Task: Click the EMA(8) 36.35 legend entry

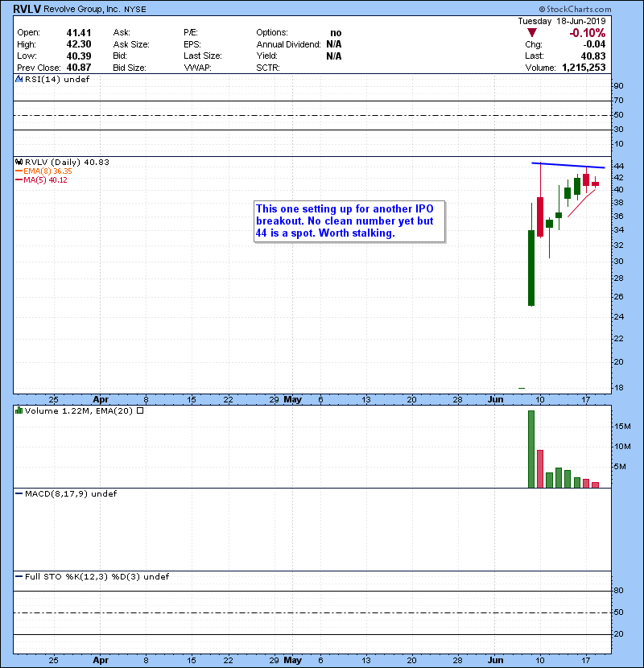Action: 44,171
